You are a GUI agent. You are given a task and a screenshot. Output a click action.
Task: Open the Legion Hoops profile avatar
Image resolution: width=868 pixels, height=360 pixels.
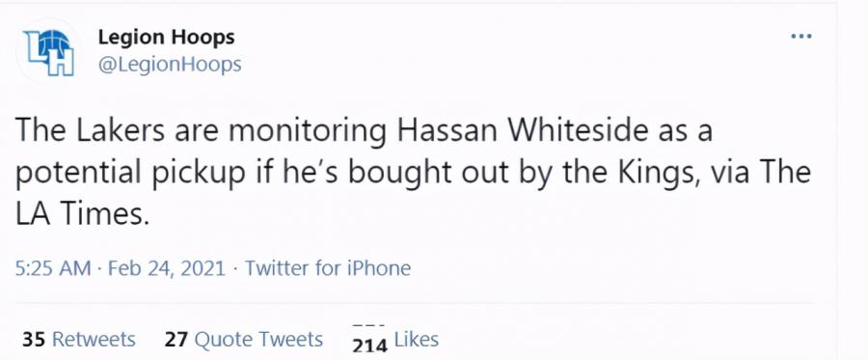point(49,51)
